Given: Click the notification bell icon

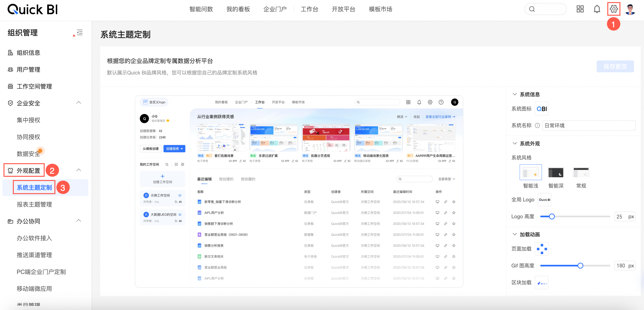Looking at the screenshot, I should 597,9.
